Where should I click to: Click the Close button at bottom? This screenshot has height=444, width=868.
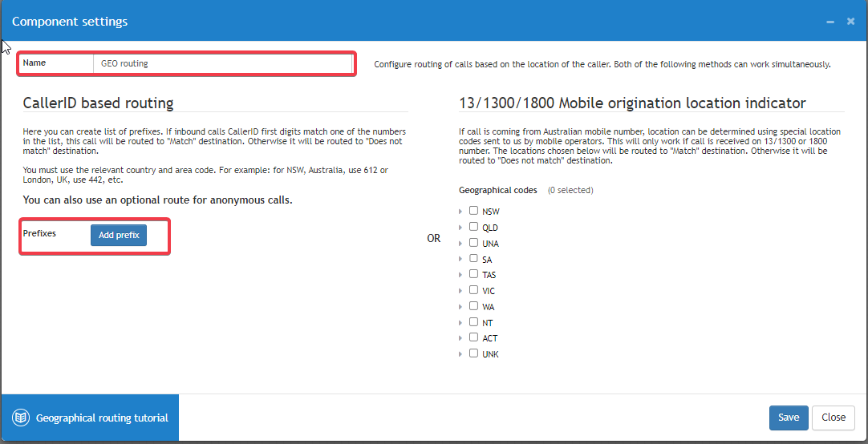(x=834, y=418)
